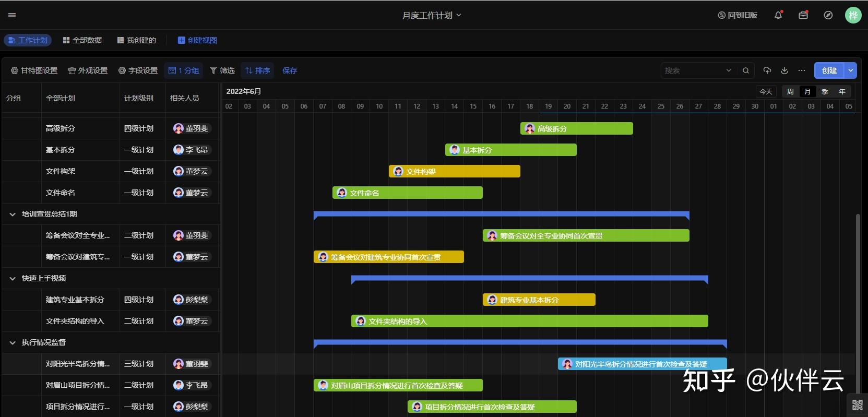Image resolution: width=868 pixels, height=417 pixels.
Task: Open the hamburger menu icon
Action: pyautogui.click(x=12, y=15)
